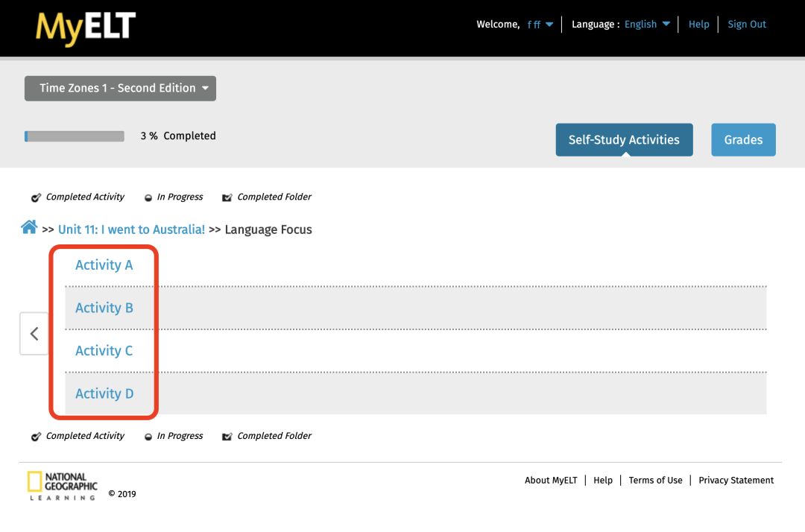Click the MyELT logo
This screenshot has width=805, height=532.
tap(86, 29)
